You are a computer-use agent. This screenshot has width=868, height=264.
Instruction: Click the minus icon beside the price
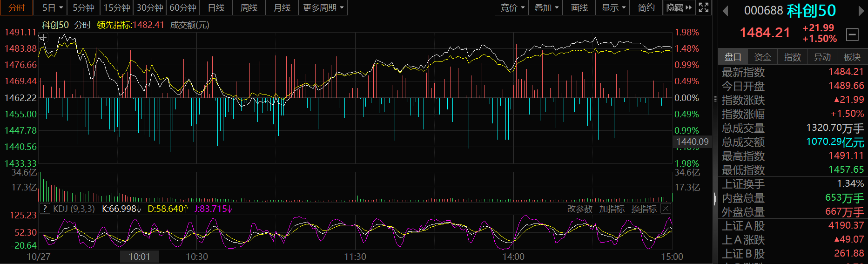[x=852, y=34]
